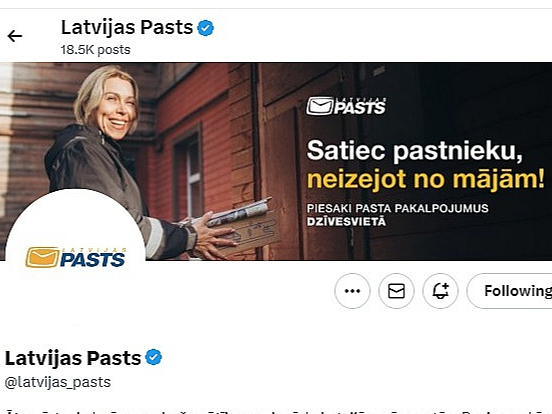The image size is (552, 414).
Task: Click 'PIESAKI PASTA PAKALPOJUMUS' banner text
Action: [x=397, y=208]
